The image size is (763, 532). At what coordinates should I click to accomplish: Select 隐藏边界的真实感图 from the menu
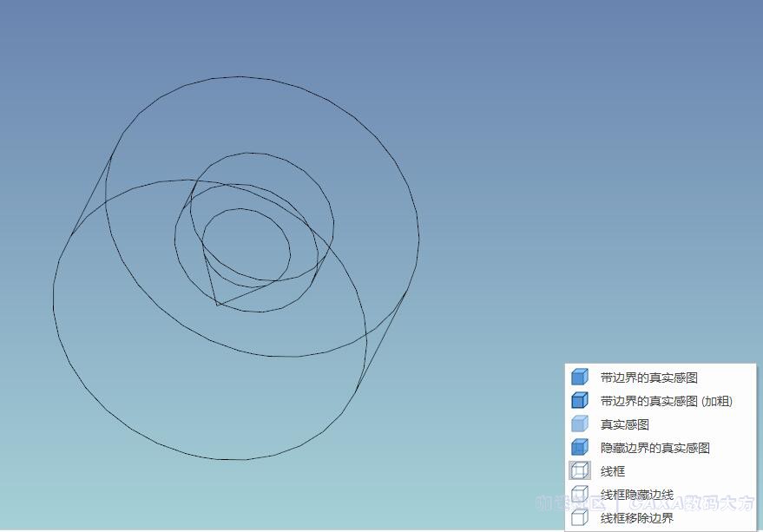coord(654,448)
